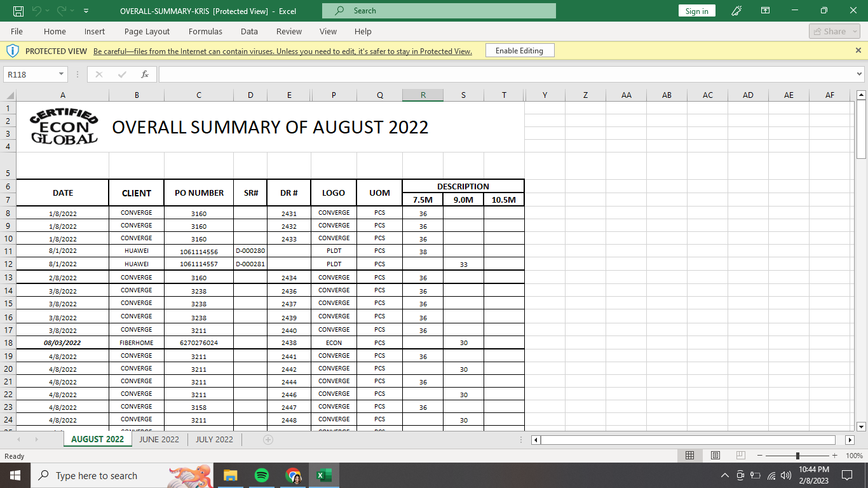The width and height of the screenshot is (868, 488).
Task: Click zoom out minus button
Action: coord(760,456)
